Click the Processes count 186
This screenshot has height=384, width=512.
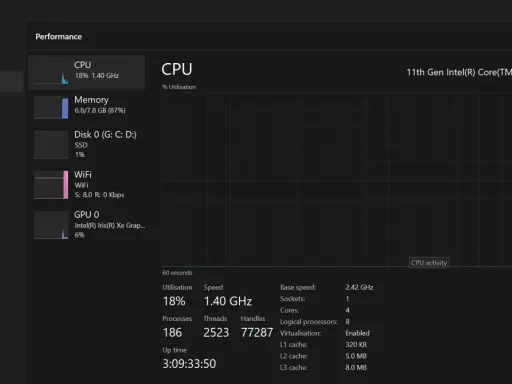[x=172, y=333]
